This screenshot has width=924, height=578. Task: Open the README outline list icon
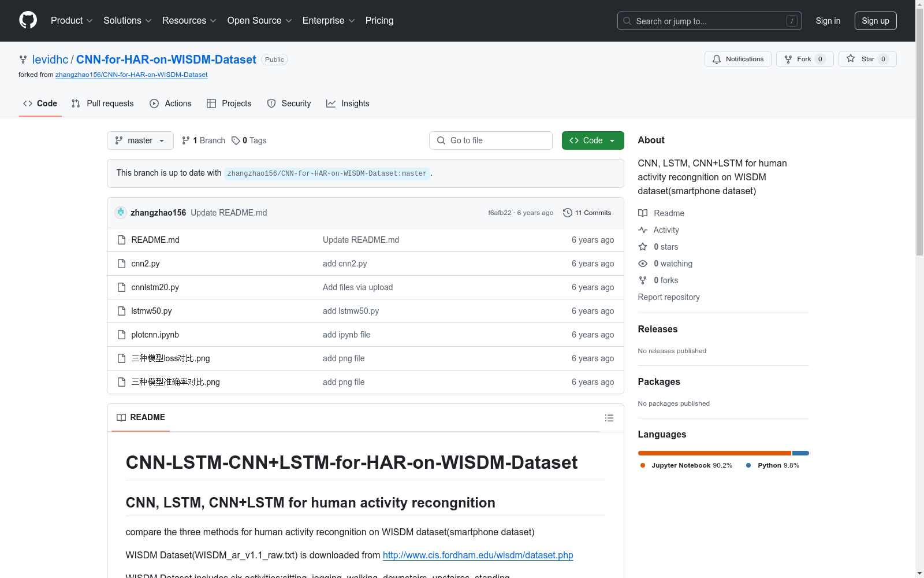(609, 418)
